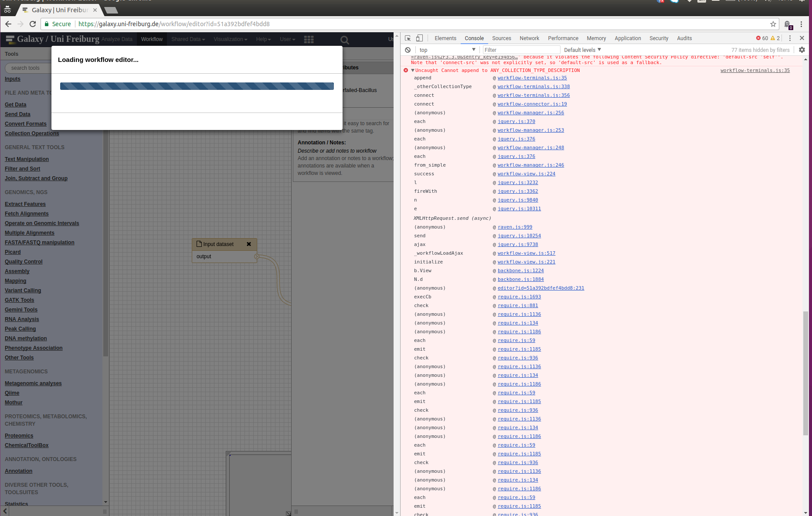Image resolution: width=812 pixels, height=516 pixels.
Task: Click the yellow warning count icon
Action: (x=773, y=38)
